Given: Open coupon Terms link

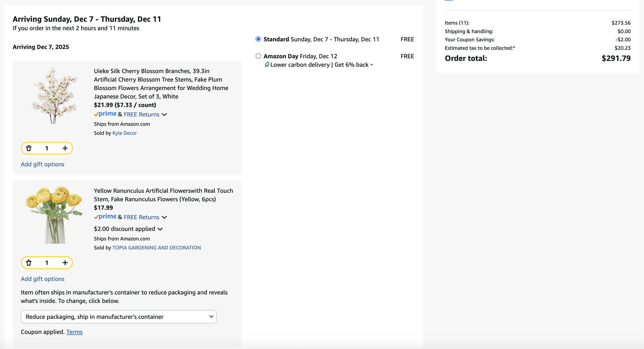Looking at the screenshot, I should (74, 332).
